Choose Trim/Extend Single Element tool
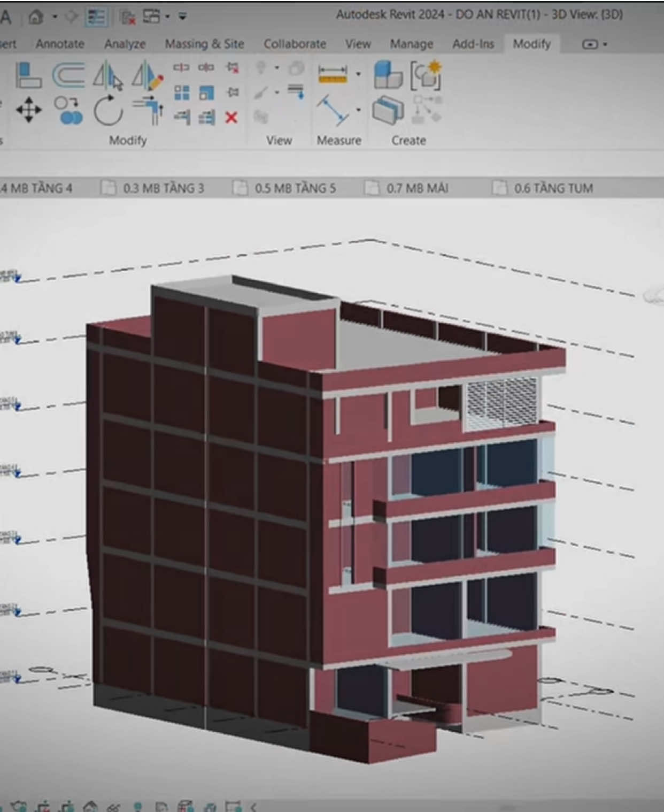The width and height of the screenshot is (664, 812). coord(182,117)
